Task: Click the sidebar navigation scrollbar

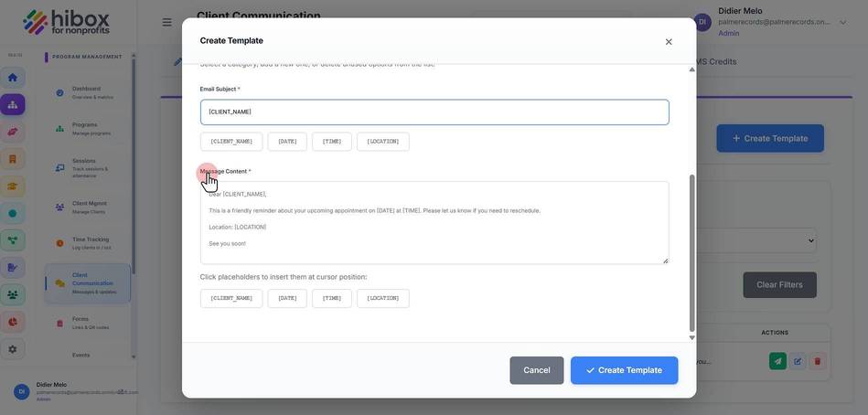Action: click(134, 166)
